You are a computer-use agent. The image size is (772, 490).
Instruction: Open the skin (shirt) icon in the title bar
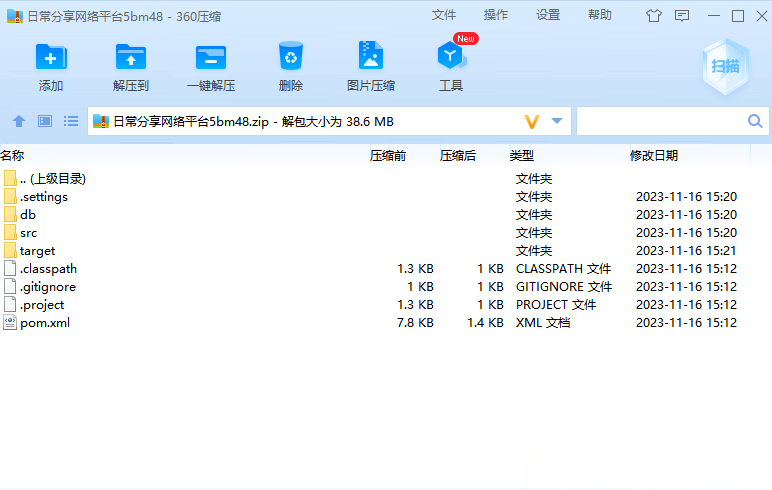point(654,16)
